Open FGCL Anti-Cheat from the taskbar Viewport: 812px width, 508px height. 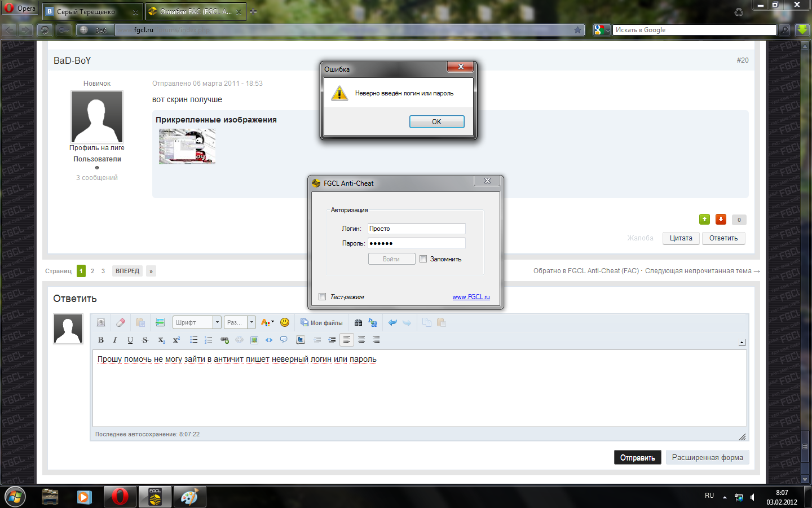[155, 497]
